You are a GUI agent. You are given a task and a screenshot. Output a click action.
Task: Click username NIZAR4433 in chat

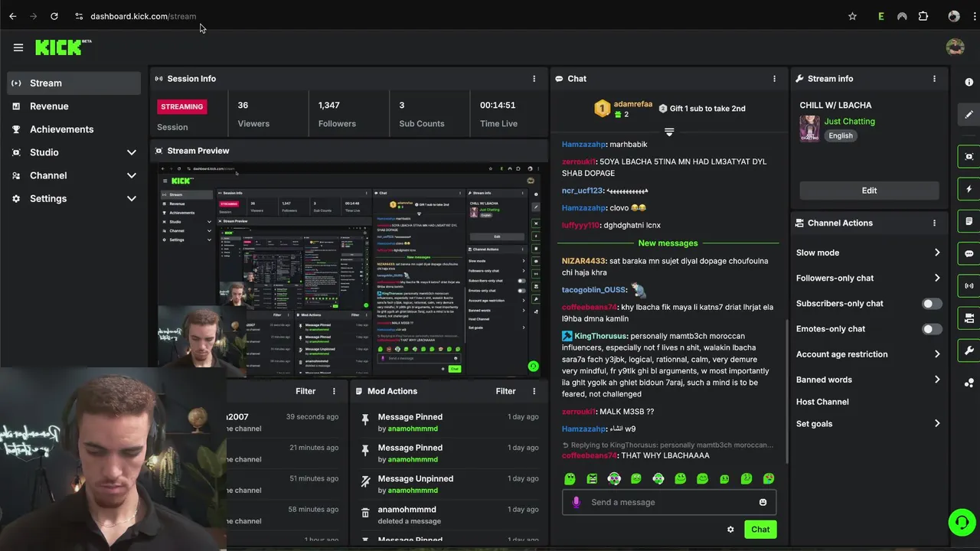tap(583, 261)
